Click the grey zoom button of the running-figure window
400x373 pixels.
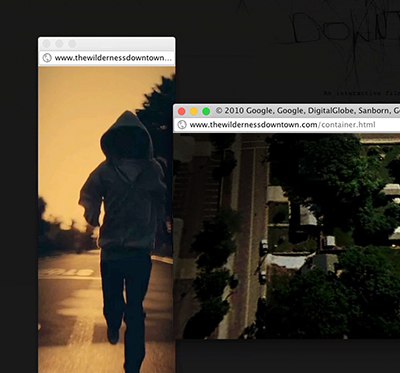(x=72, y=44)
